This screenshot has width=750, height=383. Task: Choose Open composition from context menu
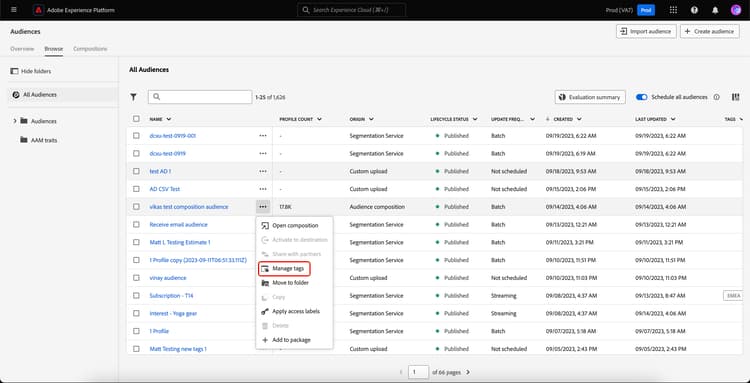point(295,226)
